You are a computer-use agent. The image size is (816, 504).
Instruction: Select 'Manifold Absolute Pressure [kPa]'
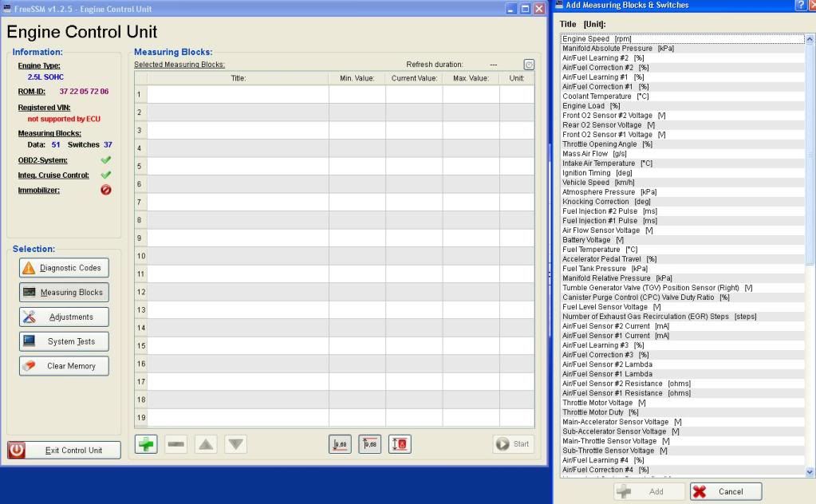(x=682, y=49)
